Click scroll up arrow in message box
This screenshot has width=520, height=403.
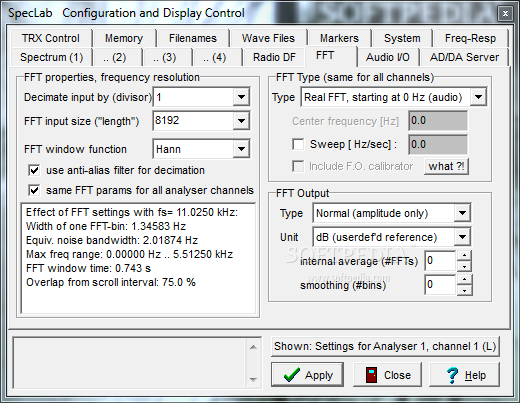tap(253, 347)
